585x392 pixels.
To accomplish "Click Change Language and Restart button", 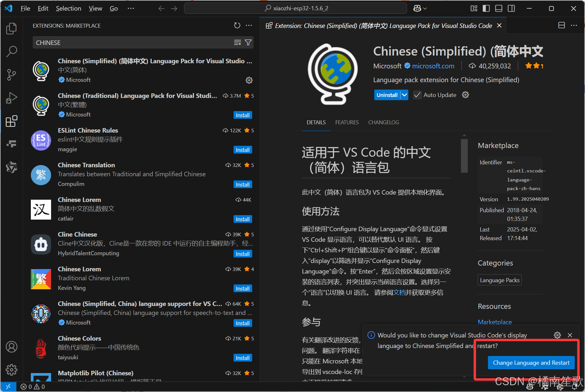I will pos(531,363).
